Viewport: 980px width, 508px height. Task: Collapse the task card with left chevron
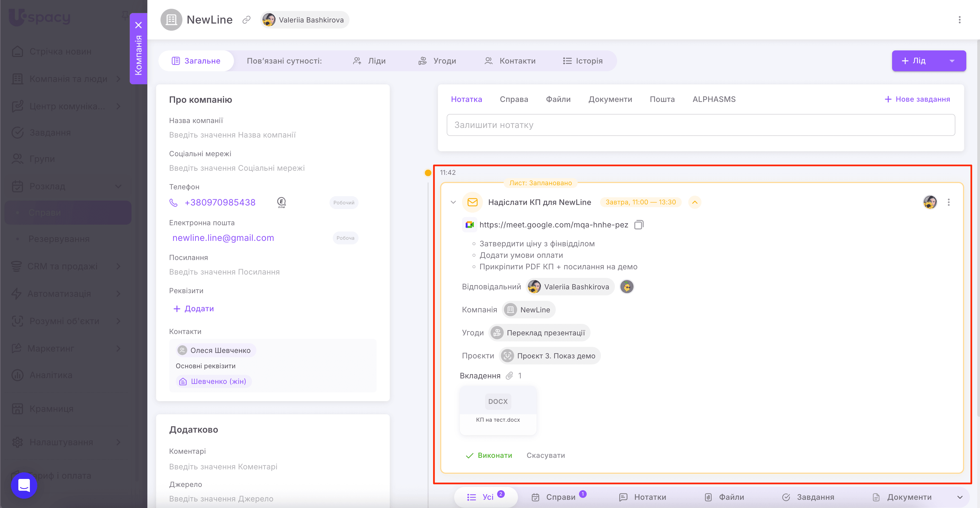coord(453,202)
